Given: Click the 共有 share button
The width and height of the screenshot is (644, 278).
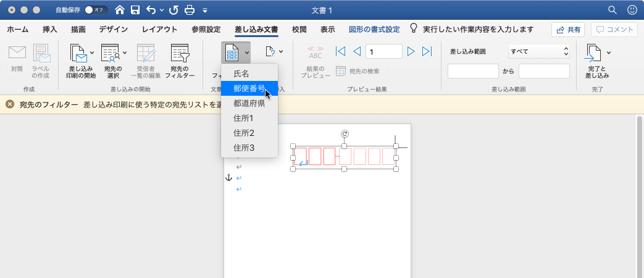Looking at the screenshot, I should coord(568,30).
